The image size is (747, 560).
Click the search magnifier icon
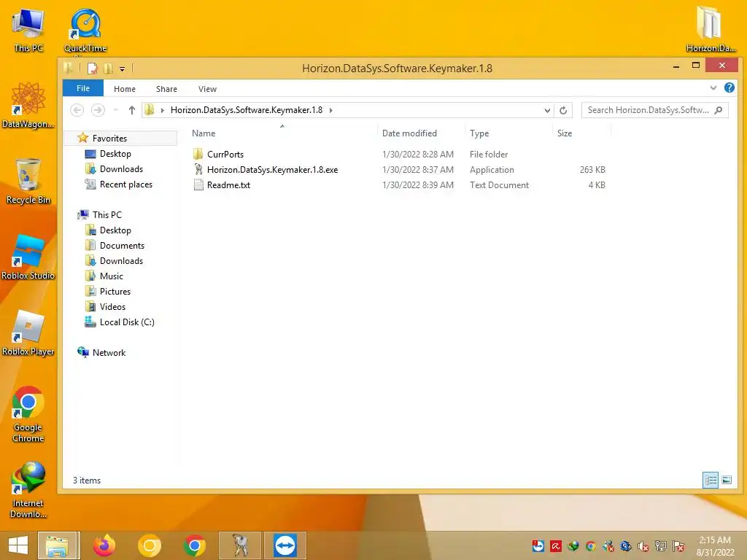coord(719,110)
